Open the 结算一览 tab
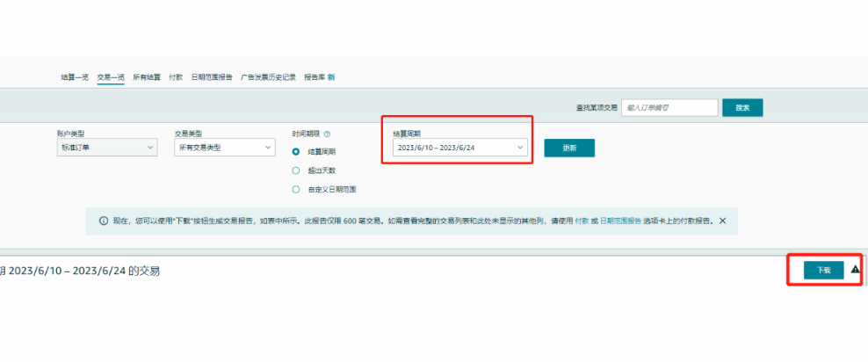 click(75, 77)
